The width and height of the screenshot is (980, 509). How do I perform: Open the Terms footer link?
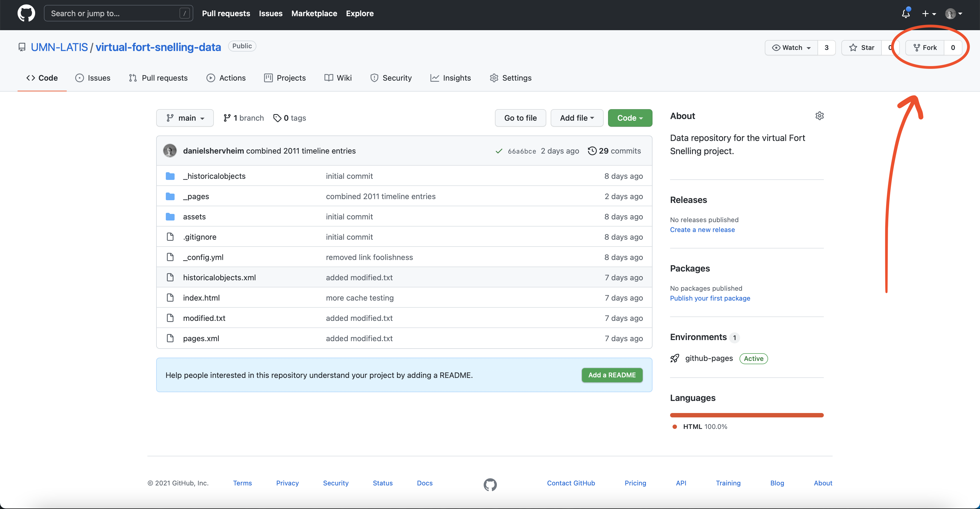tap(242, 483)
